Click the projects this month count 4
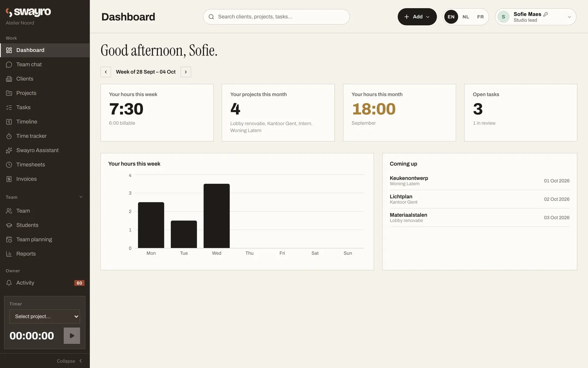Image resolution: width=588 pixels, height=368 pixels. pos(235,109)
